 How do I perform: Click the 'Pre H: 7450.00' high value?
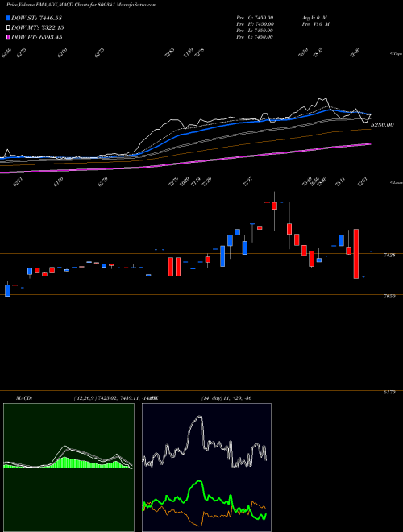[x=255, y=24]
